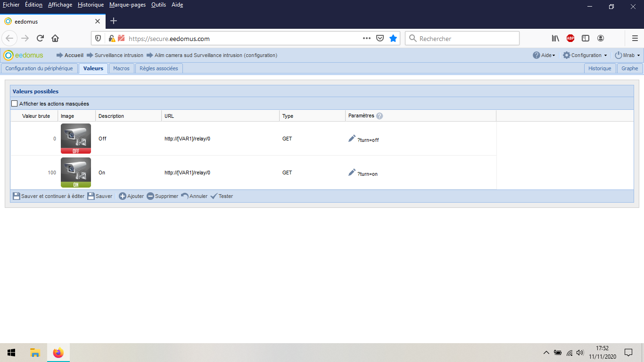This screenshot has height=362, width=644.
Task: Toggle Firefox sidebar view
Action: pos(586,38)
